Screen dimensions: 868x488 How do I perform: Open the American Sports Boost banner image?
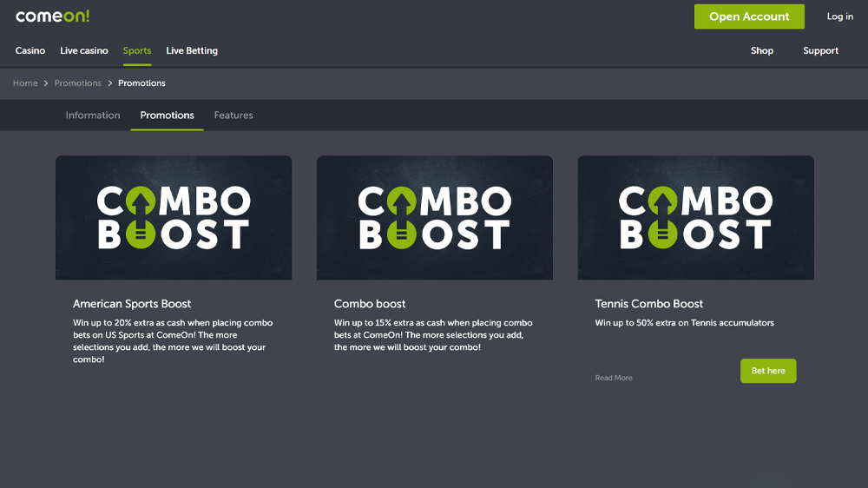[174, 218]
